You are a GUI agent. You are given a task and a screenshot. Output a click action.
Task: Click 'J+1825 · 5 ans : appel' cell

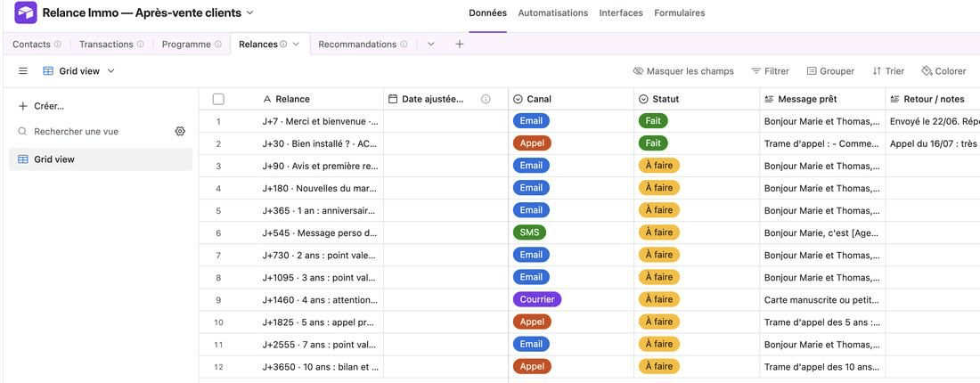[321, 322]
